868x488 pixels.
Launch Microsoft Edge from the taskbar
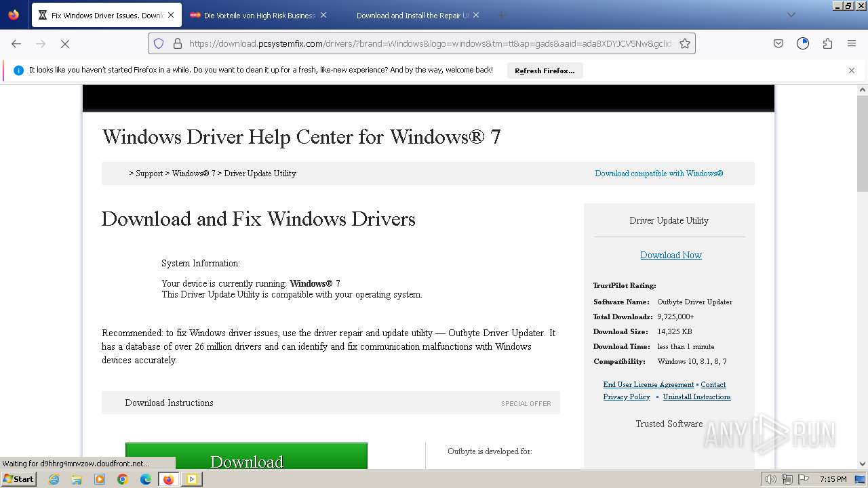coord(146,479)
